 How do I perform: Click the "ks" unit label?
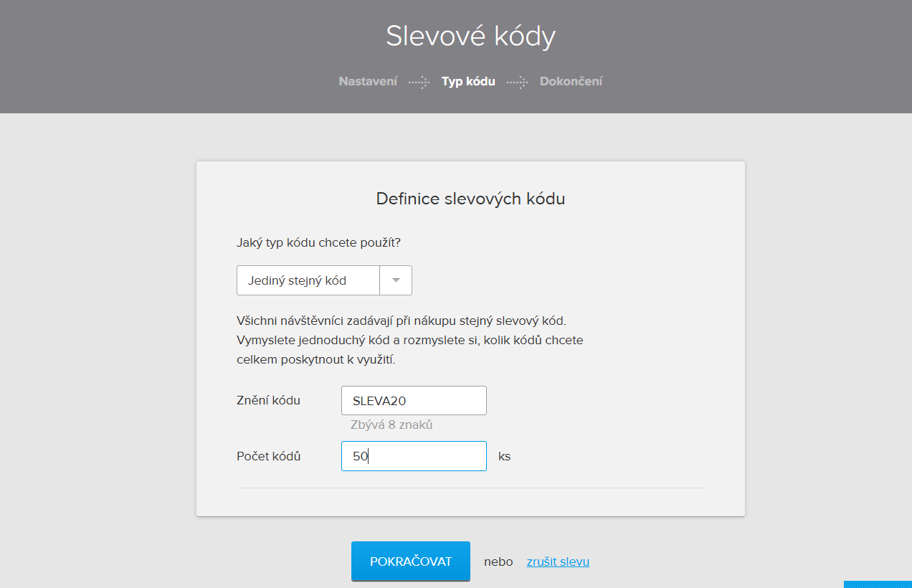[505, 456]
